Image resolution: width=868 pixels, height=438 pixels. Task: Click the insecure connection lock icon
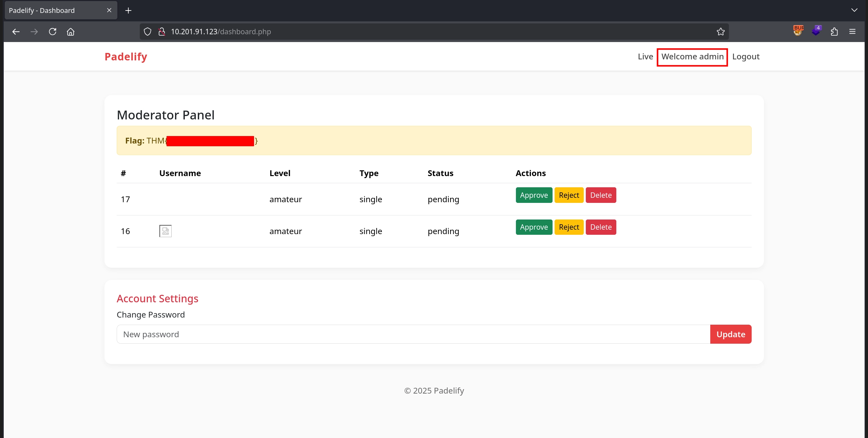162,32
